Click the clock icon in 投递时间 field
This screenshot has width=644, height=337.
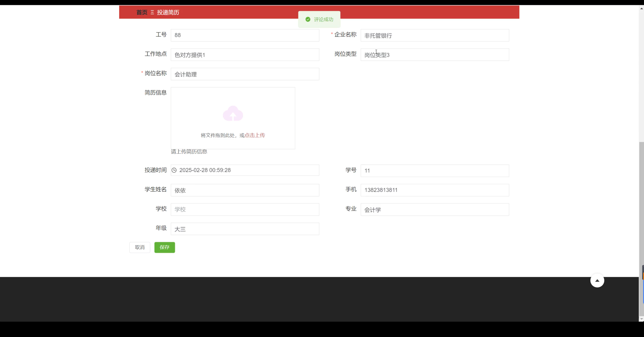[174, 170]
